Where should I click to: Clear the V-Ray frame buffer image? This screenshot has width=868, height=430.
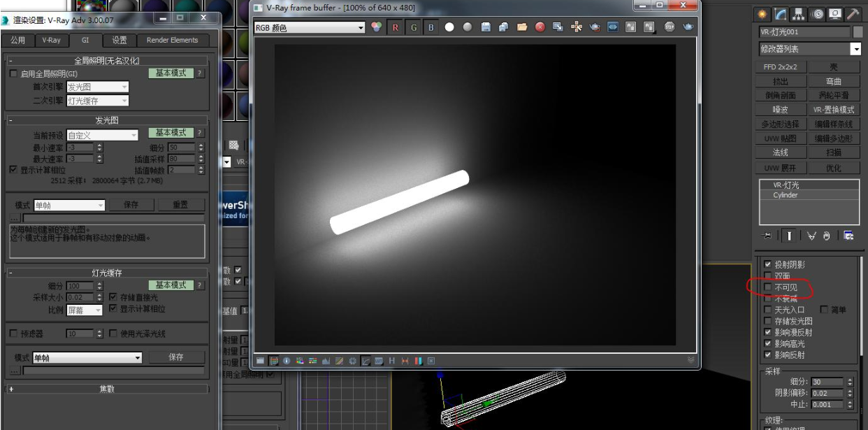[540, 27]
